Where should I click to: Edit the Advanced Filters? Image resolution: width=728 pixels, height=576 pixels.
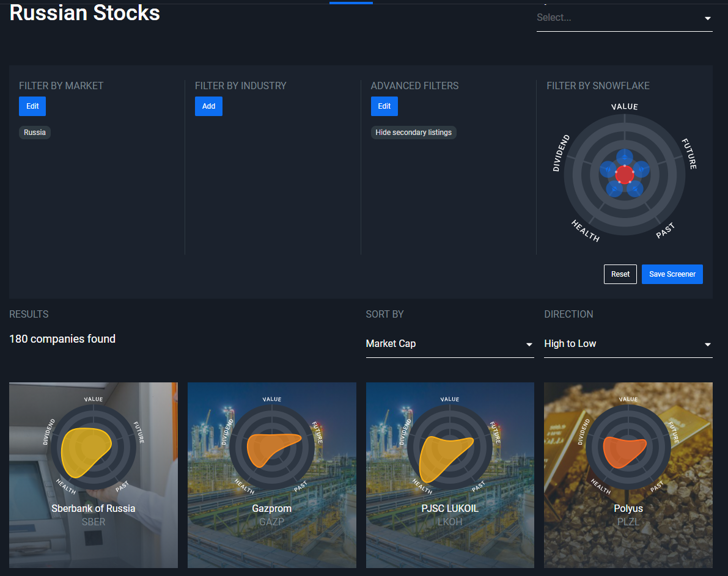point(384,106)
